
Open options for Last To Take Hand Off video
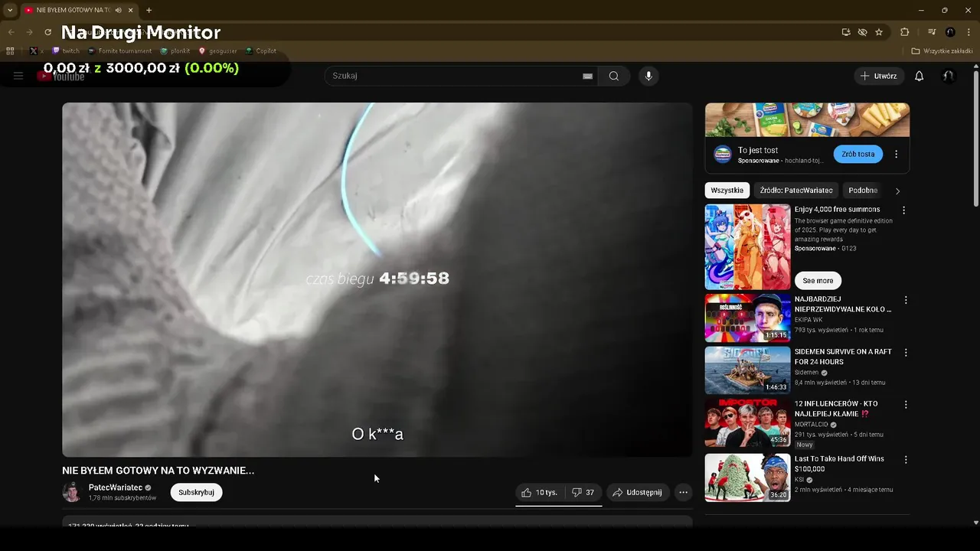(906, 460)
